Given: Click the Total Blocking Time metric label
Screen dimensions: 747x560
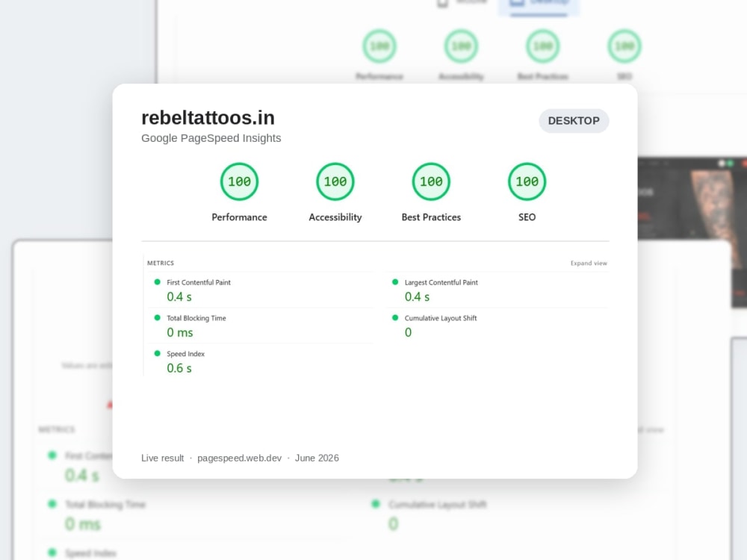Looking at the screenshot, I should pos(196,318).
